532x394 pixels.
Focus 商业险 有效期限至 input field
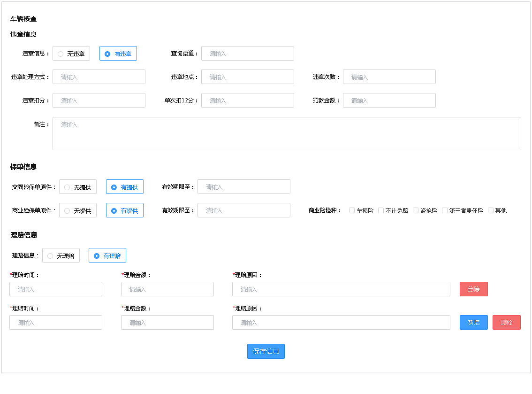tap(244, 210)
